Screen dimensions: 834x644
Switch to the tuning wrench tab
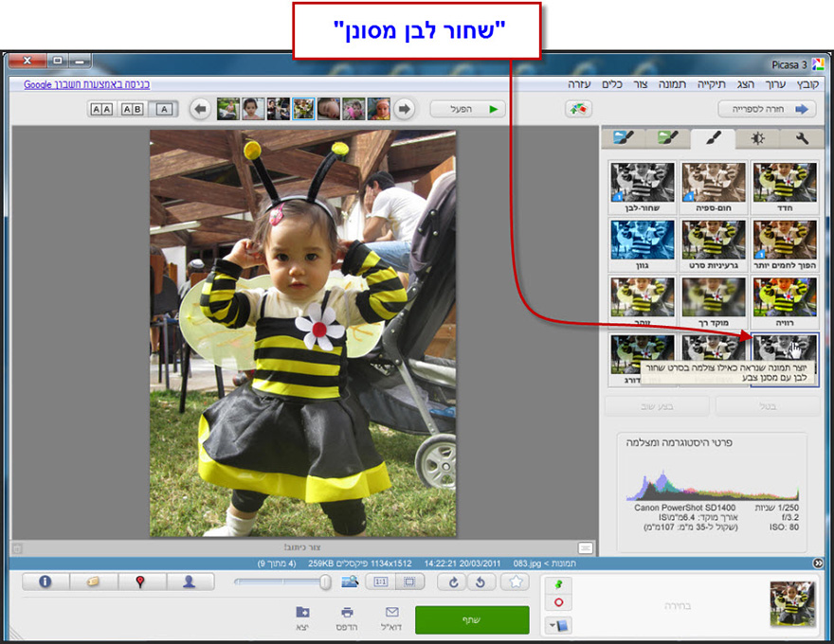point(801,138)
